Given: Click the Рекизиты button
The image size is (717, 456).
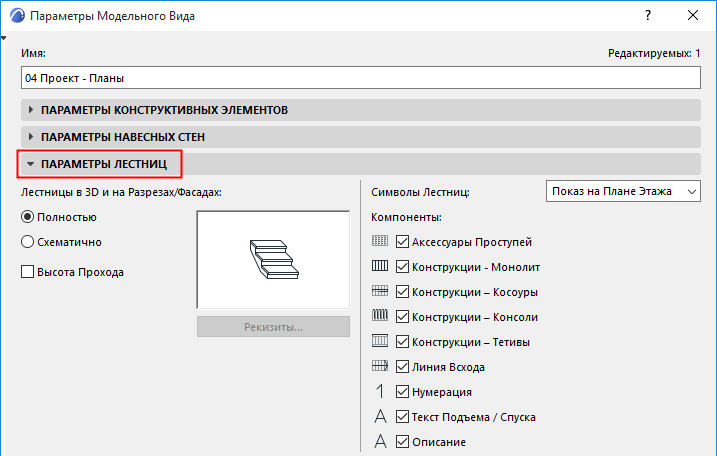Looking at the screenshot, I should (x=273, y=327).
